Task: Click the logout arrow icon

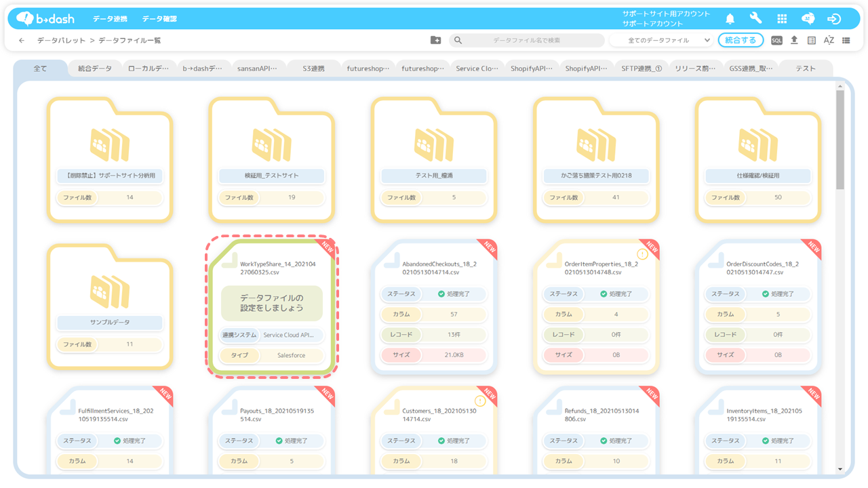Action: point(834,19)
